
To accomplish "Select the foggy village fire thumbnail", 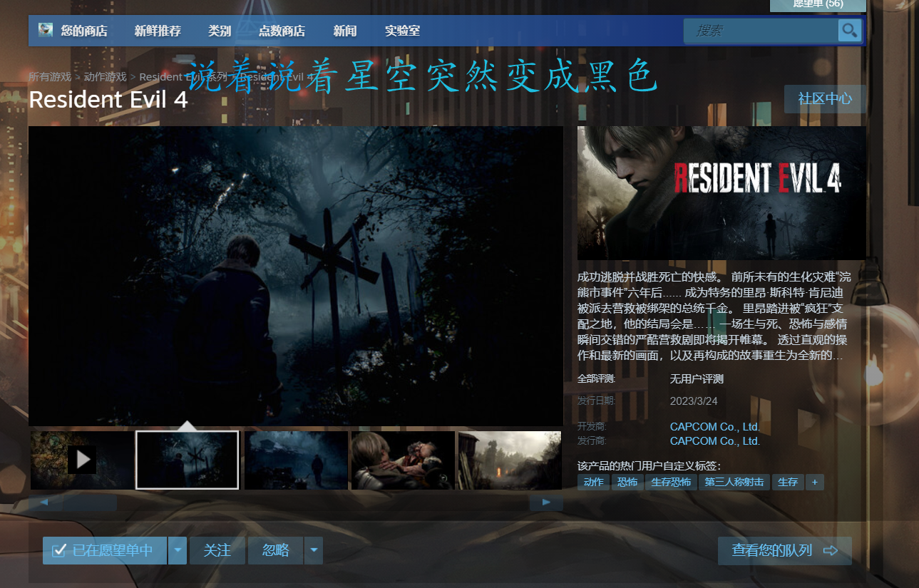I will 510,460.
